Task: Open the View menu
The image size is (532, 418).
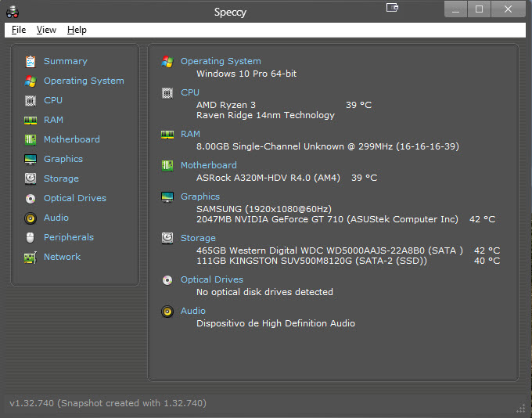Action: pos(46,30)
